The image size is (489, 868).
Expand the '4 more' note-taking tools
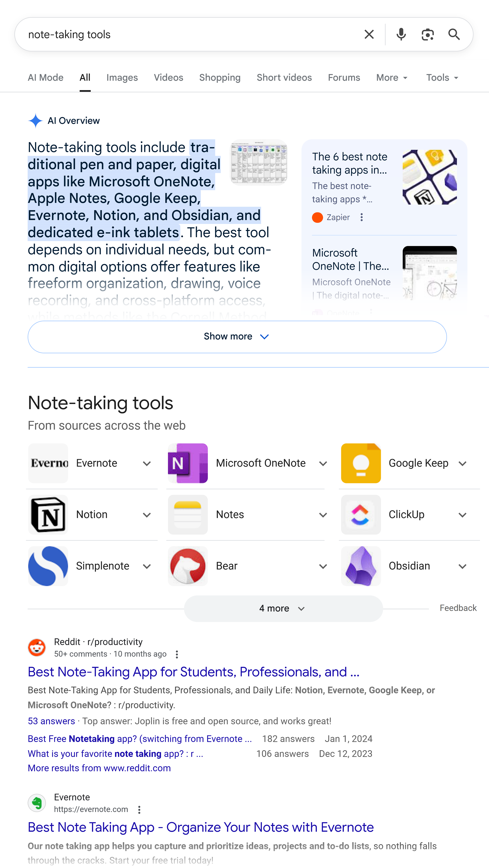click(283, 609)
